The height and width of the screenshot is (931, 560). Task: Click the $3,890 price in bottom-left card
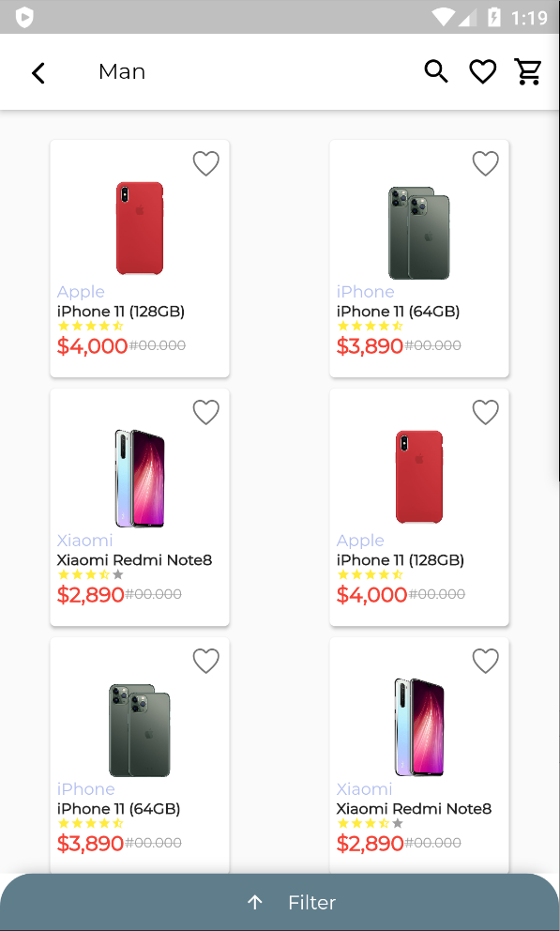(90, 843)
